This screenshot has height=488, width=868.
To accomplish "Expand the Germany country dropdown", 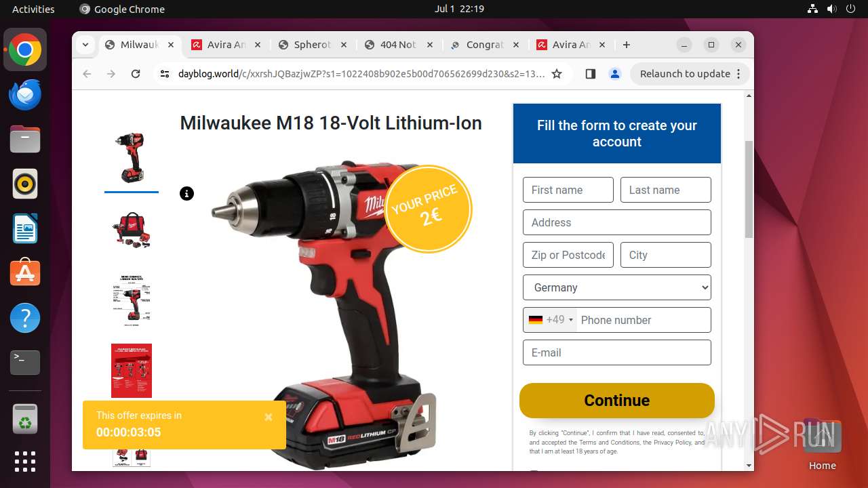I will (617, 287).
